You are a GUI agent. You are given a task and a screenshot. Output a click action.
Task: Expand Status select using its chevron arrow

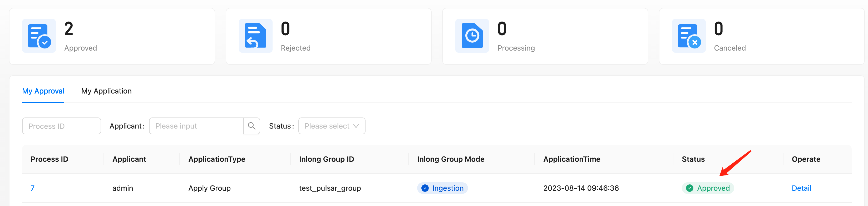coord(356,126)
